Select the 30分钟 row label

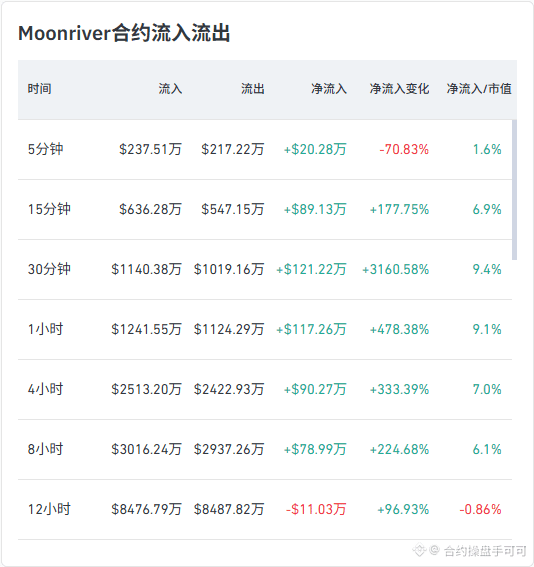coord(49,269)
